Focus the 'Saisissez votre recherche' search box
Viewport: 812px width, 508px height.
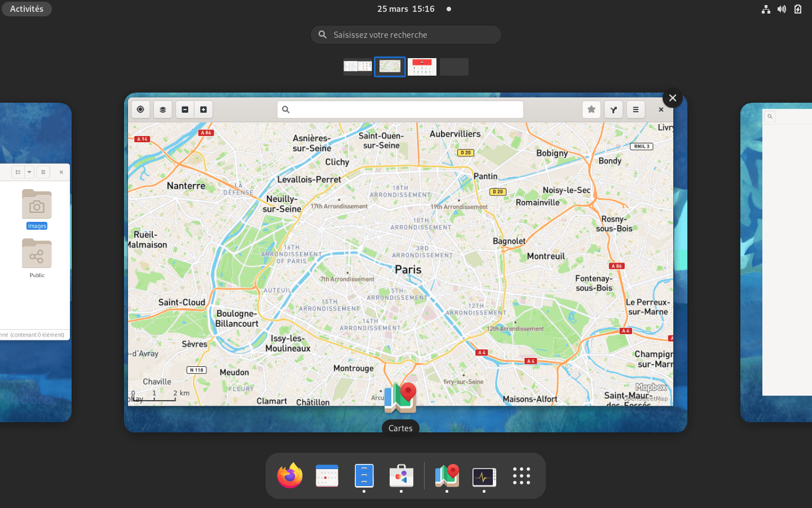(406, 35)
